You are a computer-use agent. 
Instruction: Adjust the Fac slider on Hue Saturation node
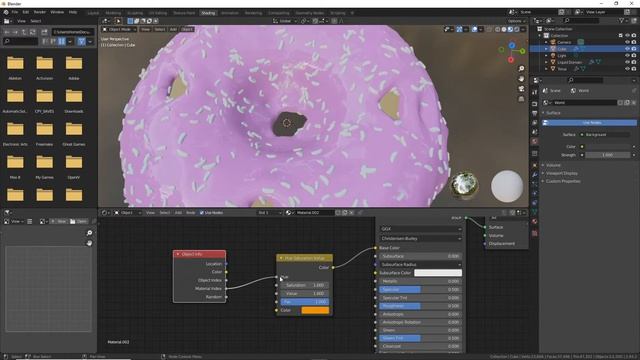coord(304,302)
